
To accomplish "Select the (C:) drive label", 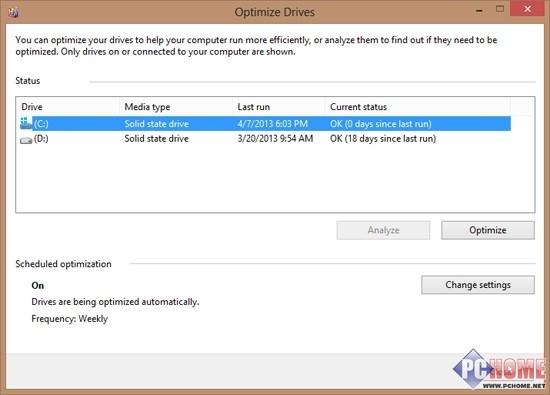I will [x=41, y=124].
